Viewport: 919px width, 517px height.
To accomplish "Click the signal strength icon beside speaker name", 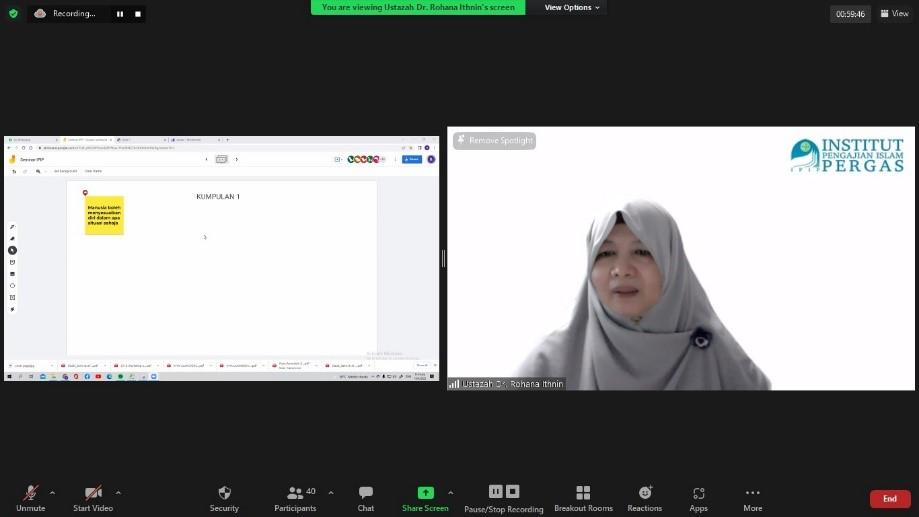I will (454, 384).
